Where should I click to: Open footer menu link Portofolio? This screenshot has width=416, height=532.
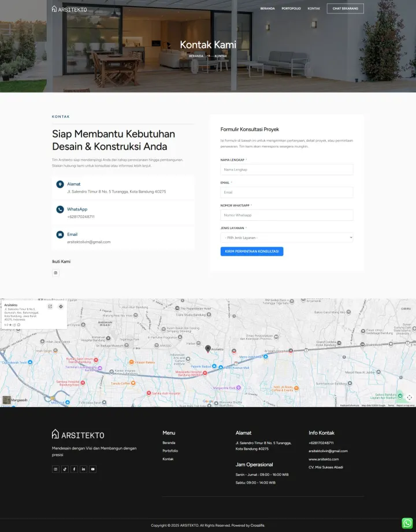(170, 451)
